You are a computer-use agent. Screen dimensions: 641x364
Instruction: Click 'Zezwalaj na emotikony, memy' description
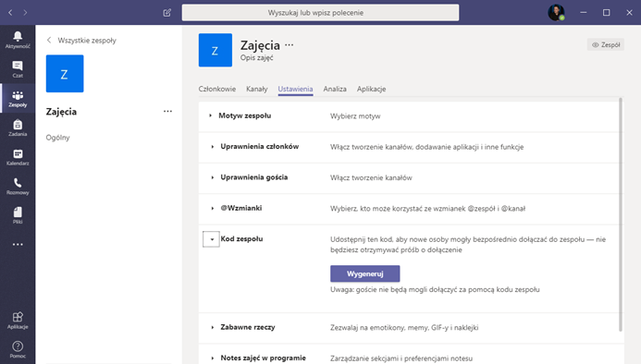[404, 328]
